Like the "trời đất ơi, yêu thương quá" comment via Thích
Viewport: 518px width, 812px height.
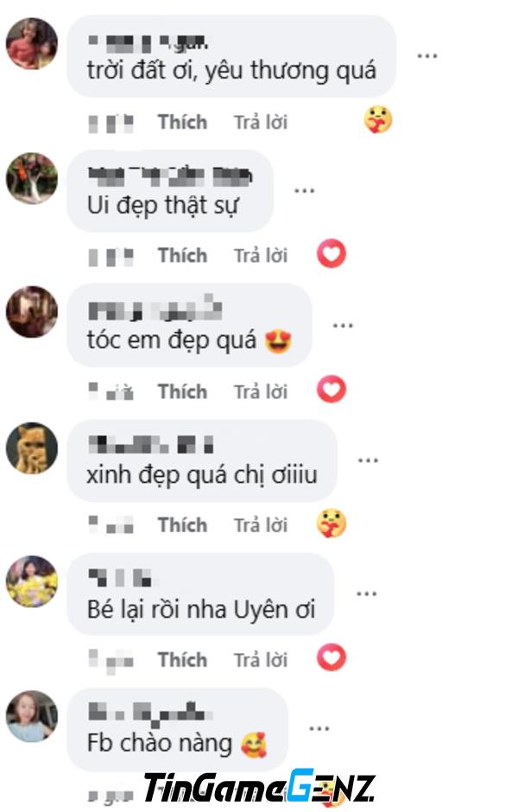(182, 122)
